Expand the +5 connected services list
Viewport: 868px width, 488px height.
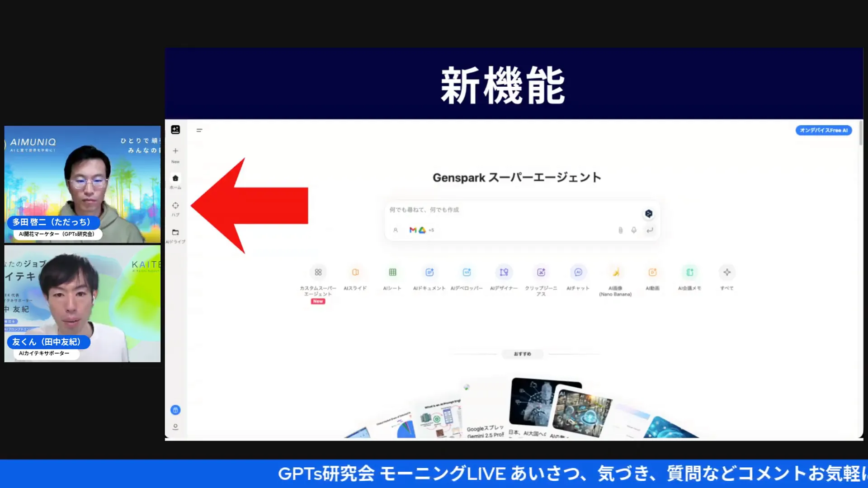click(431, 230)
